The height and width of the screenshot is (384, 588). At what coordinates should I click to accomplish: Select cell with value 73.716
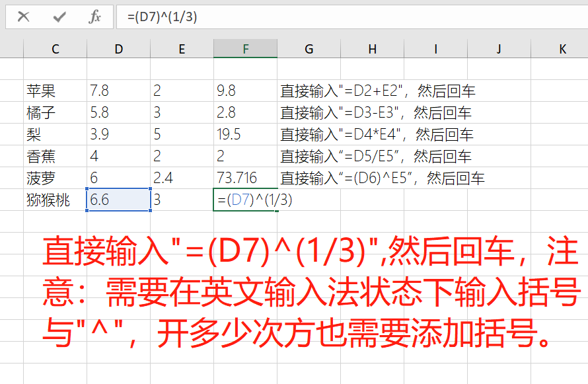245,177
